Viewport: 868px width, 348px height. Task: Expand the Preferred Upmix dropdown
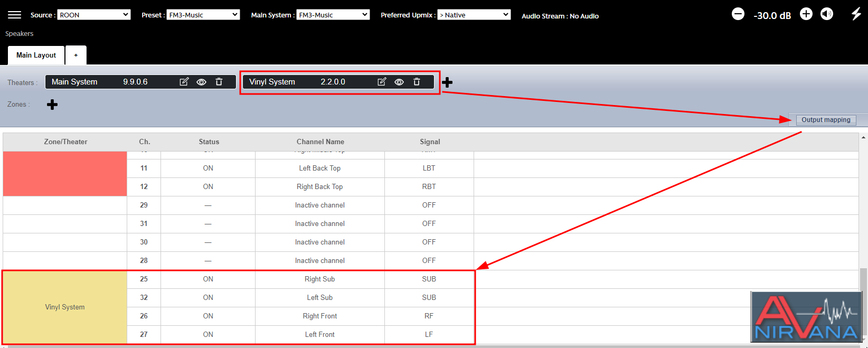pyautogui.click(x=474, y=15)
